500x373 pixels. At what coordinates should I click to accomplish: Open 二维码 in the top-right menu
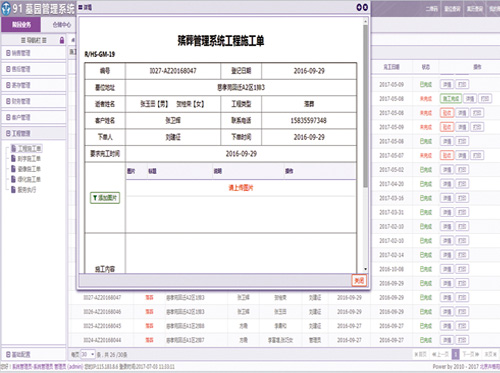click(431, 9)
